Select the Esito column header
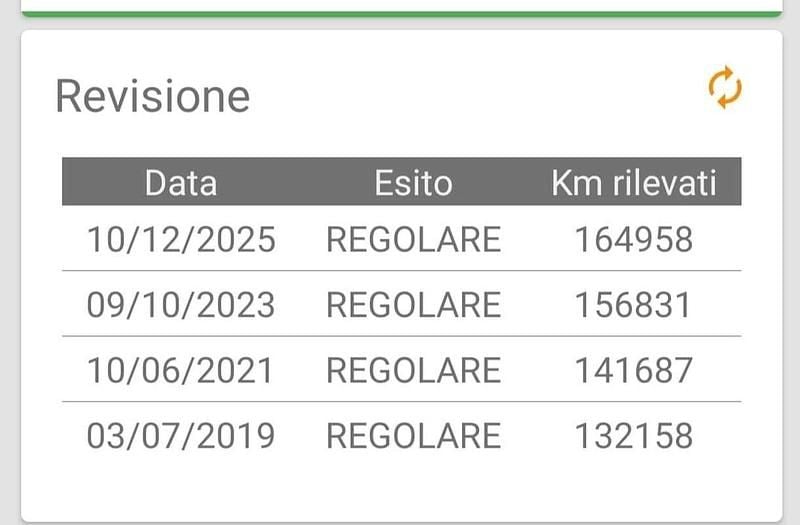 pos(413,183)
